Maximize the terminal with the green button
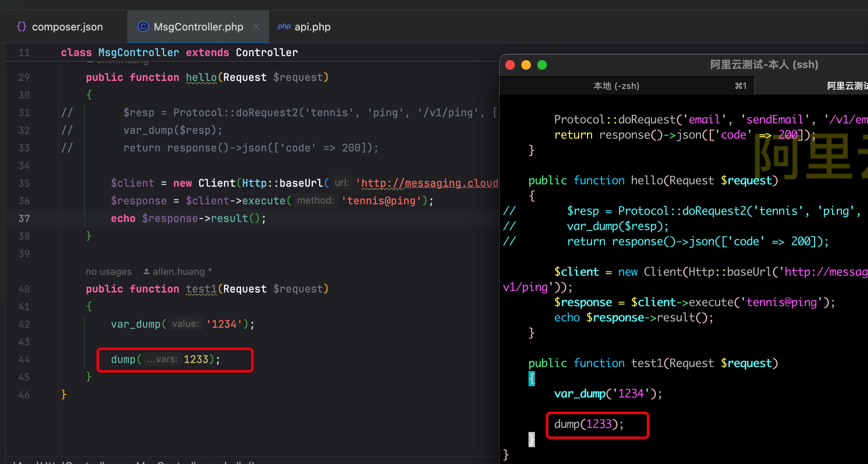The height and width of the screenshot is (464, 868). [542, 65]
